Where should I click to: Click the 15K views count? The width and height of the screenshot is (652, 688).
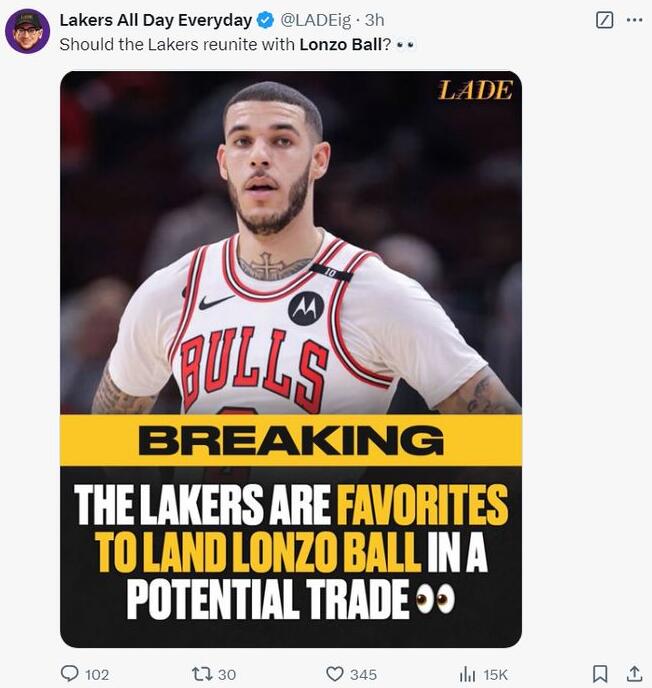coord(496,675)
